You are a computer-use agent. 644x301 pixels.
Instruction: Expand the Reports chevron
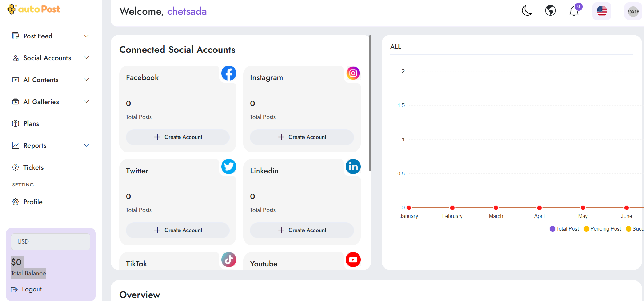86,145
